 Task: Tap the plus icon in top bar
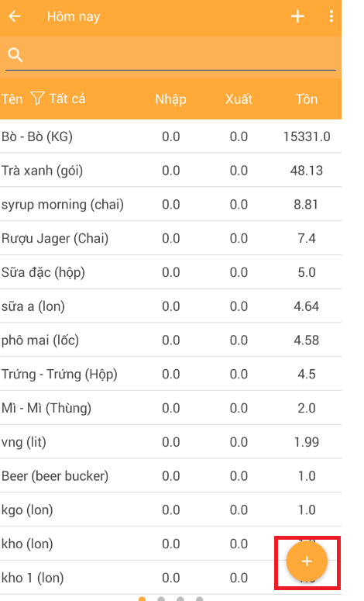(x=297, y=16)
